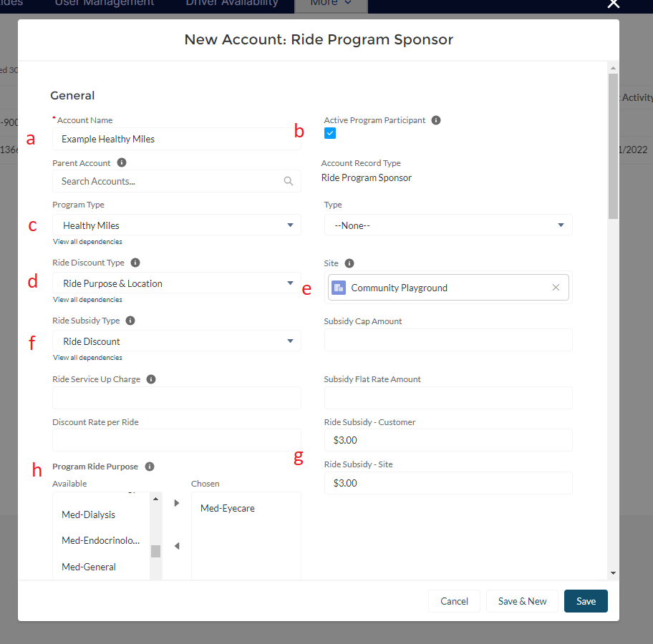Click the Available list scrollbar thumb
The height and width of the screenshot is (644, 653).
tap(155, 551)
